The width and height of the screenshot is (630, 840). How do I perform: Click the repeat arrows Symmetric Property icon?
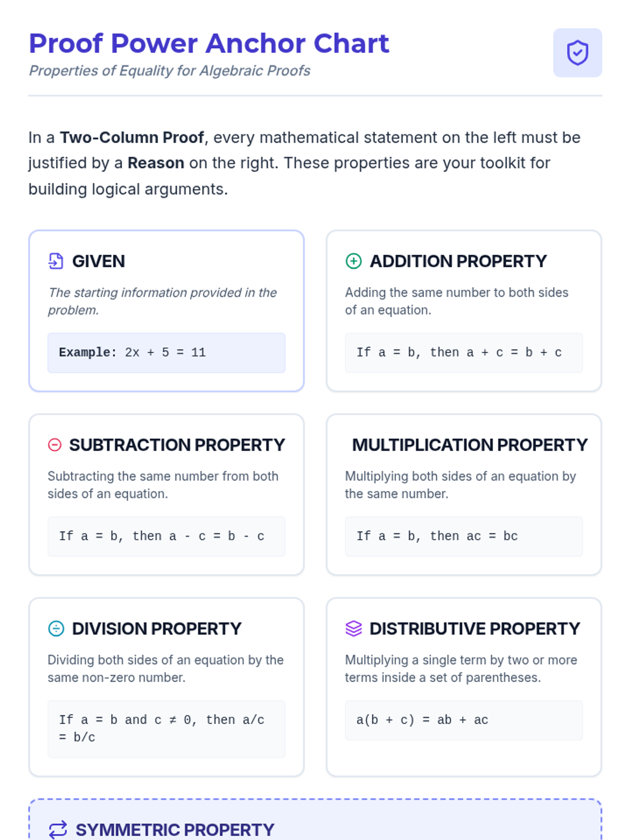[x=58, y=829]
